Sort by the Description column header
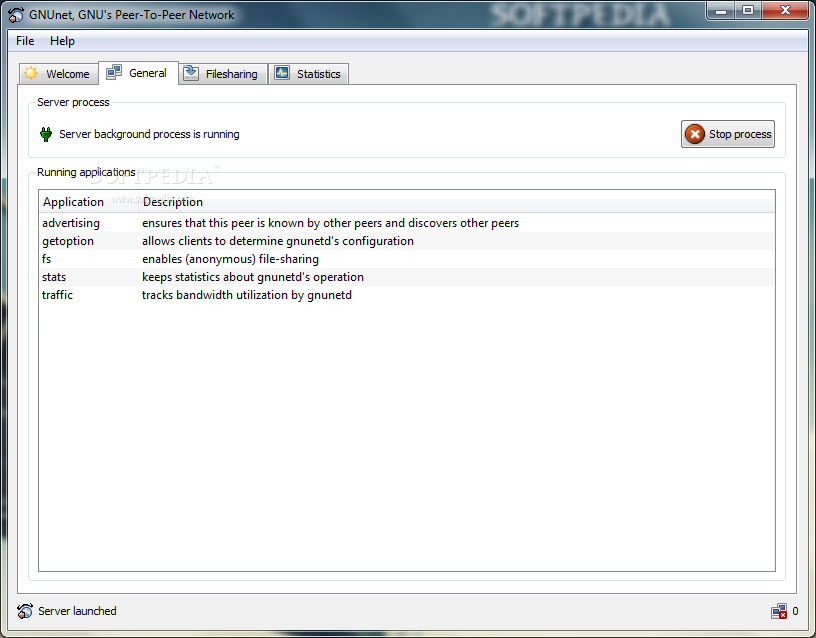Viewport: 816px width, 638px height. 456,202
